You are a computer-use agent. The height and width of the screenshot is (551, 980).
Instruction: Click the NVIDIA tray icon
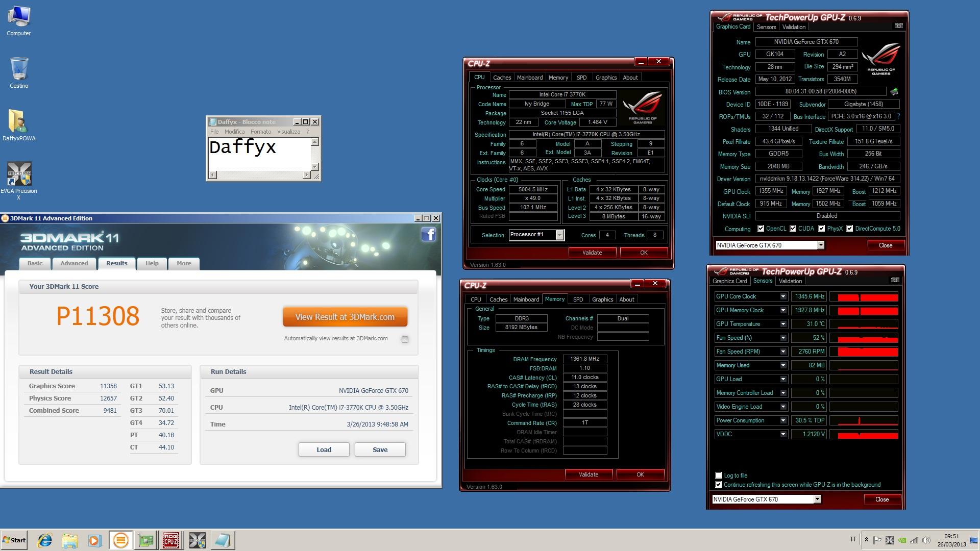902,540
